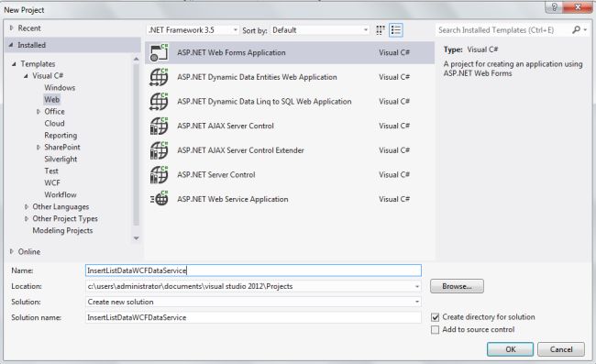596x364 pixels.
Task: Open the Location path dropdown
Action: click(x=417, y=286)
